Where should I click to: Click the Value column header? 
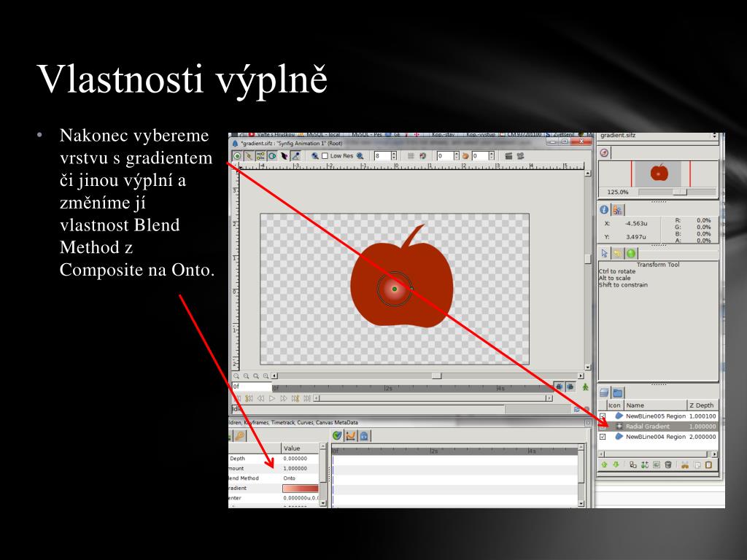click(301, 448)
